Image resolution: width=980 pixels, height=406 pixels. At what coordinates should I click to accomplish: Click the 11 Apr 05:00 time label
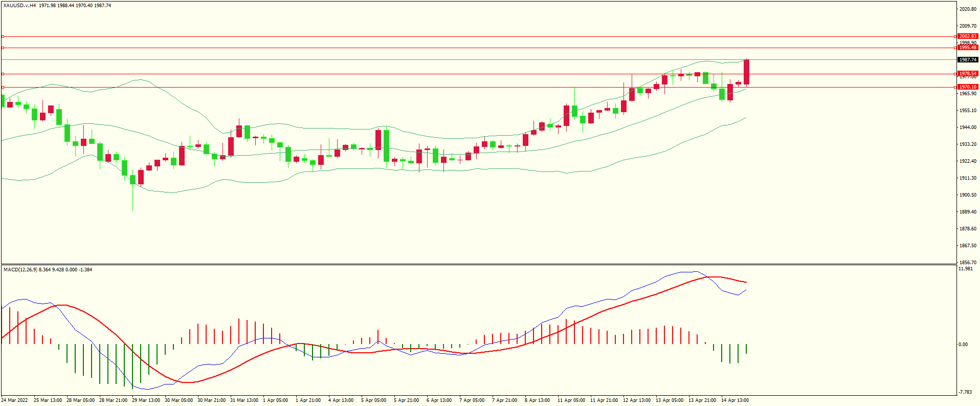pos(571,400)
